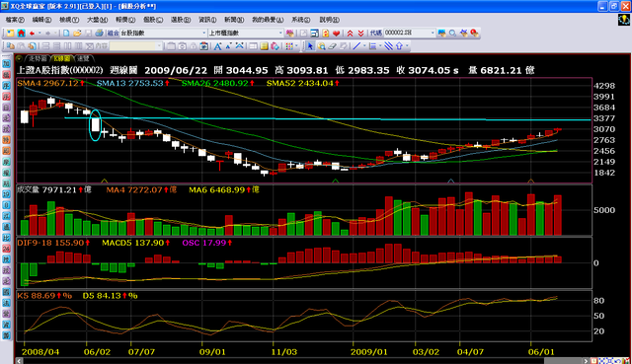Open the 台股指數 combo dropdown
632x364 pixels.
point(204,33)
